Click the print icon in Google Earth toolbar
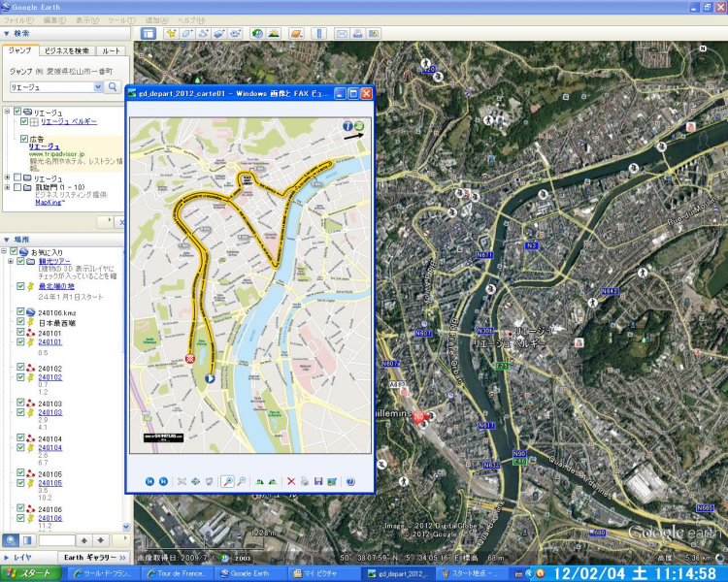The width and height of the screenshot is (728, 582). (x=357, y=33)
